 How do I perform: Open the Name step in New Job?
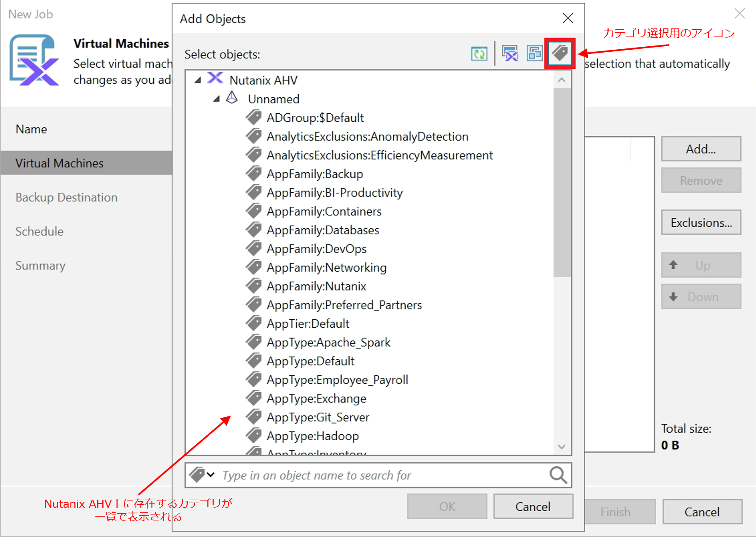pos(31,129)
